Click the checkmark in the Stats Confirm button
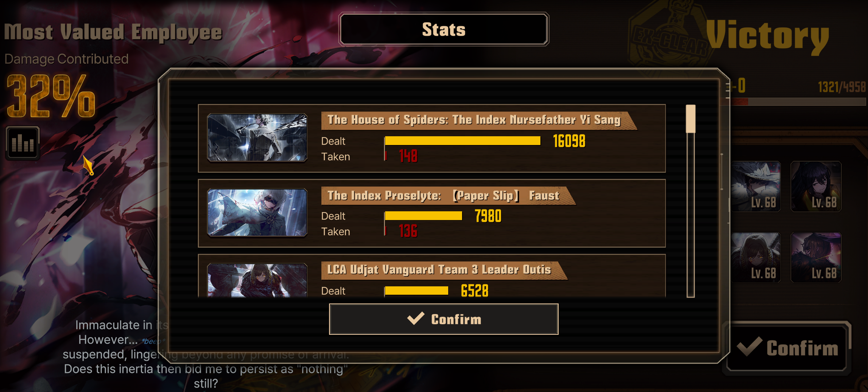 (x=416, y=319)
